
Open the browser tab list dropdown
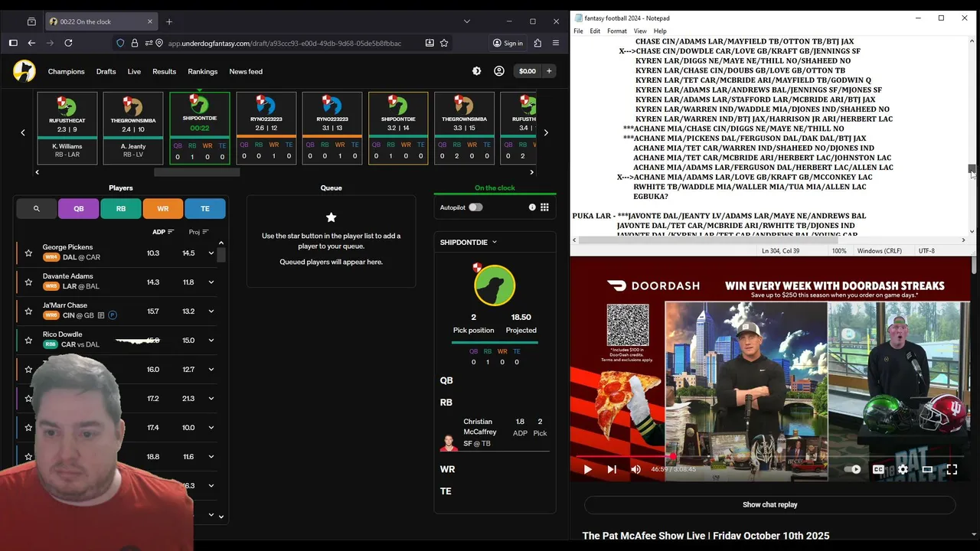coord(467,21)
